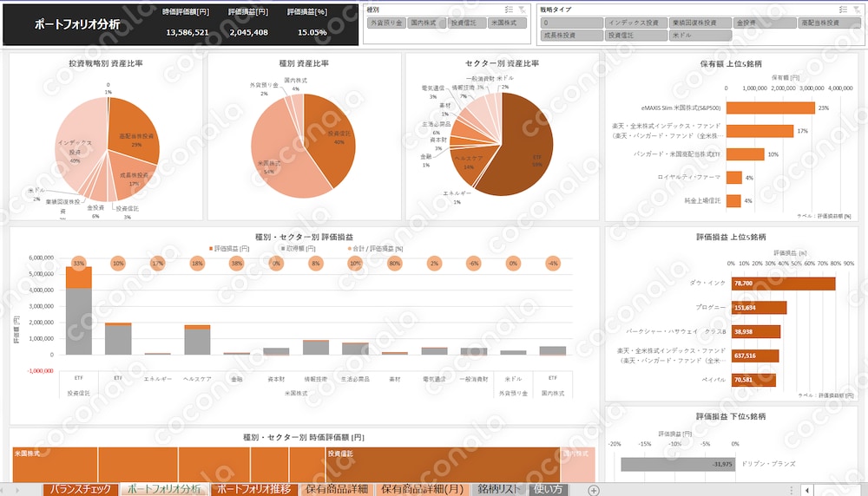Open the ポートフォリオ推移 sheet tab
The height and width of the screenshot is (496, 868).
tap(253, 489)
